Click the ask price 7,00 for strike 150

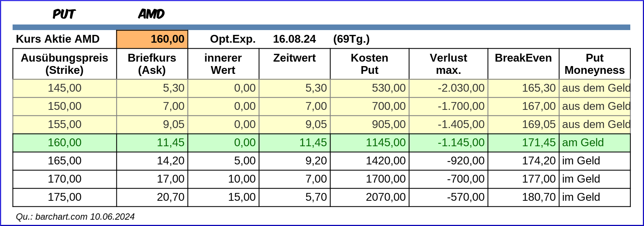click(x=152, y=106)
